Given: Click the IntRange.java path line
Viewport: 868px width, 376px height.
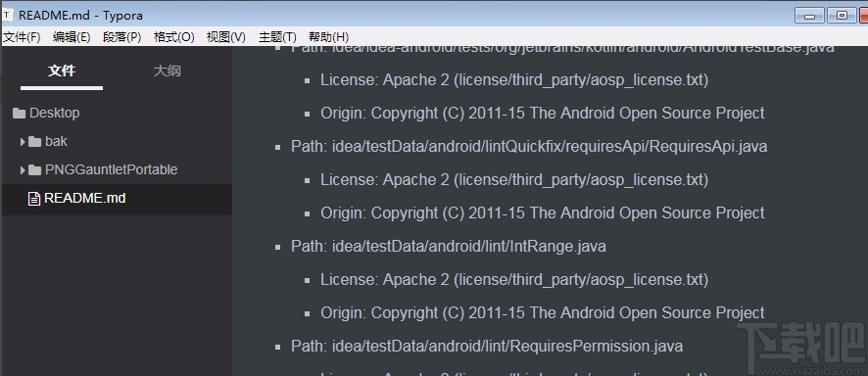Looking at the screenshot, I should click(449, 246).
